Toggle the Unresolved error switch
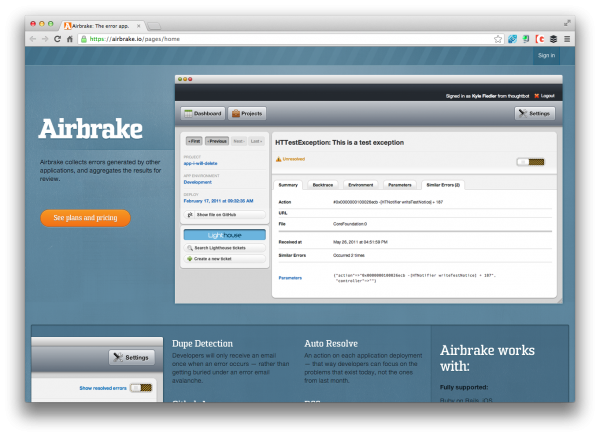Viewport: 600px width, 437px height. click(x=530, y=162)
